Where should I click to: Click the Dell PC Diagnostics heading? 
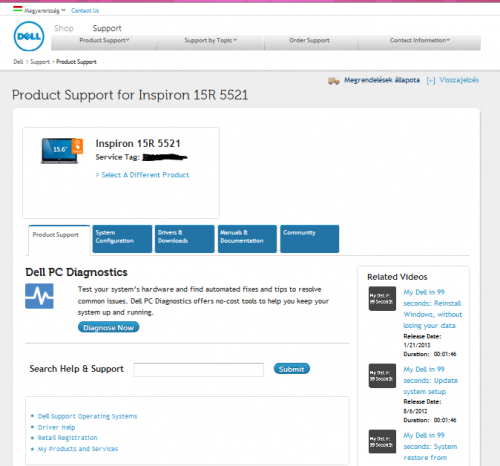pos(76,272)
